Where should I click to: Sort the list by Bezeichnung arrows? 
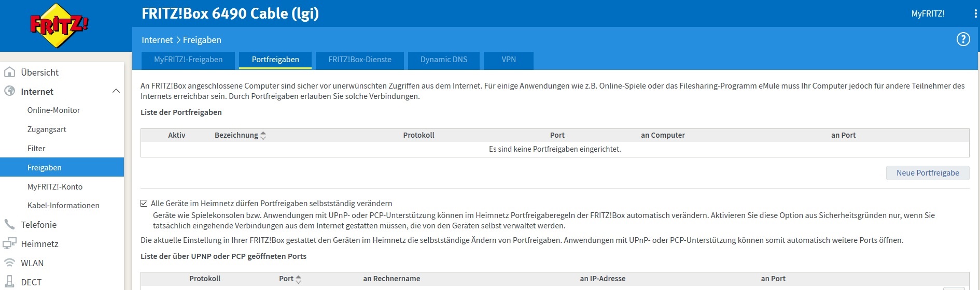tap(263, 135)
